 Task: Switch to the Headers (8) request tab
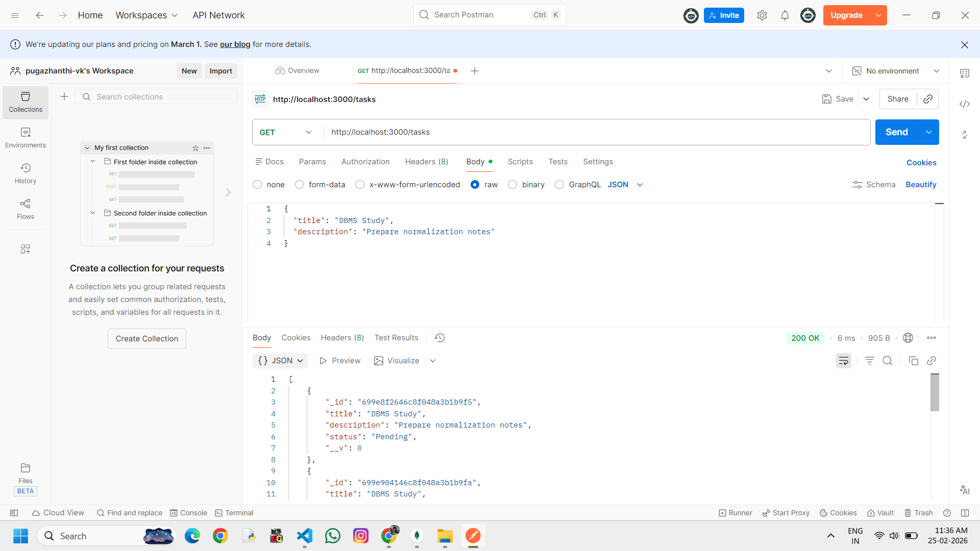coord(426,162)
